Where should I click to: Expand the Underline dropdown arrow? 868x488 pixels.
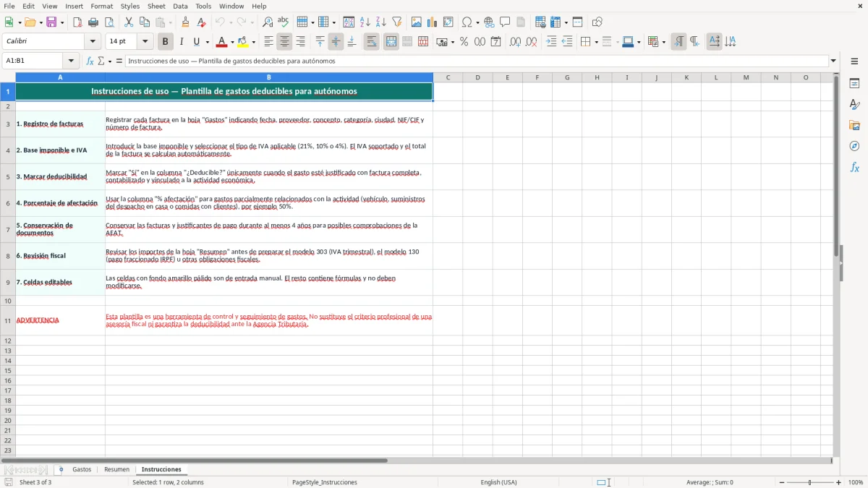(207, 42)
